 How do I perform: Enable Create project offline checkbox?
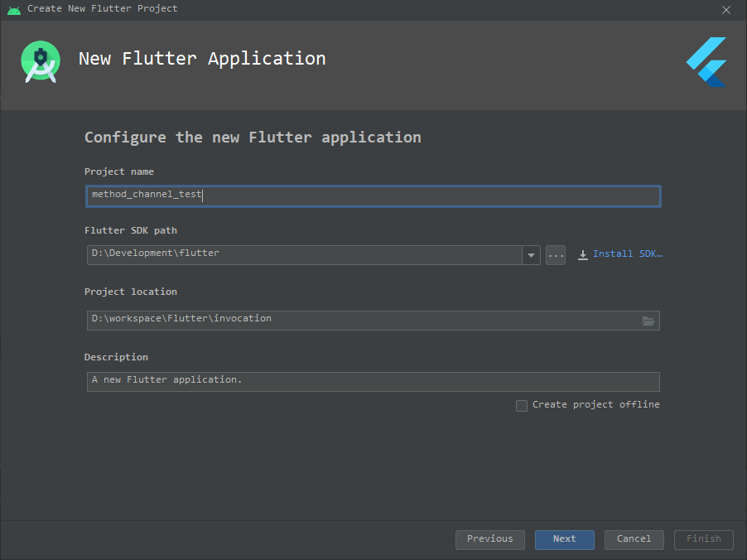522,406
